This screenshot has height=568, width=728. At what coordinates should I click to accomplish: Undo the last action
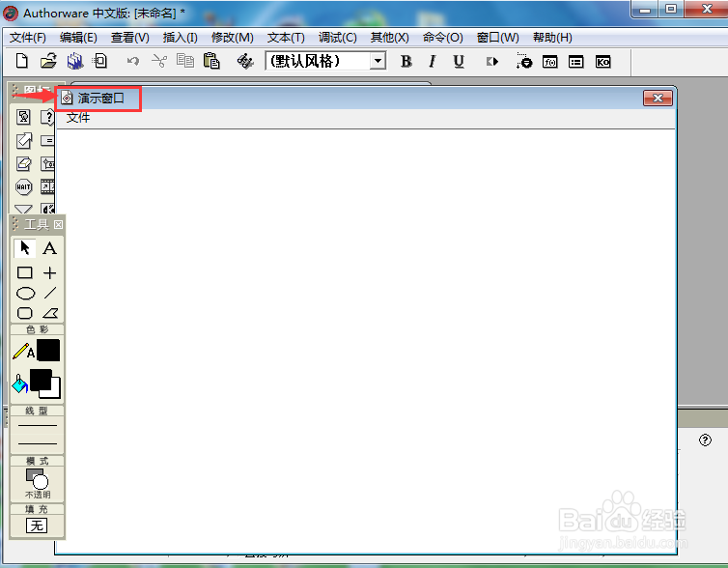pyautogui.click(x=133, y=61)
